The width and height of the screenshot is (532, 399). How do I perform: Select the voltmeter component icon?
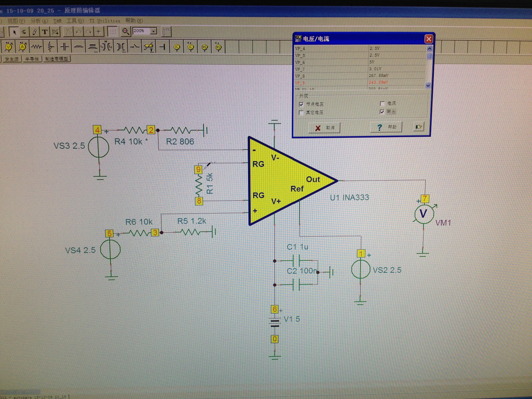point(9,47)
